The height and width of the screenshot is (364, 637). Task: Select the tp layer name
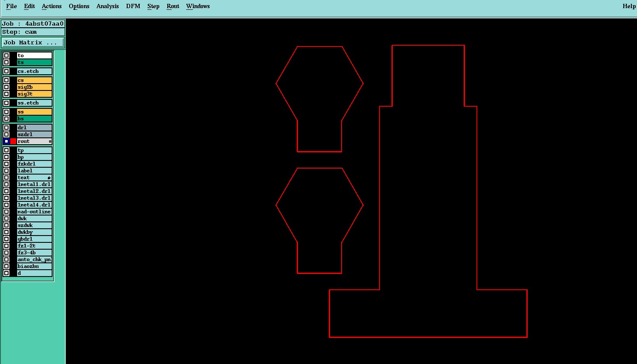(34, 150)
